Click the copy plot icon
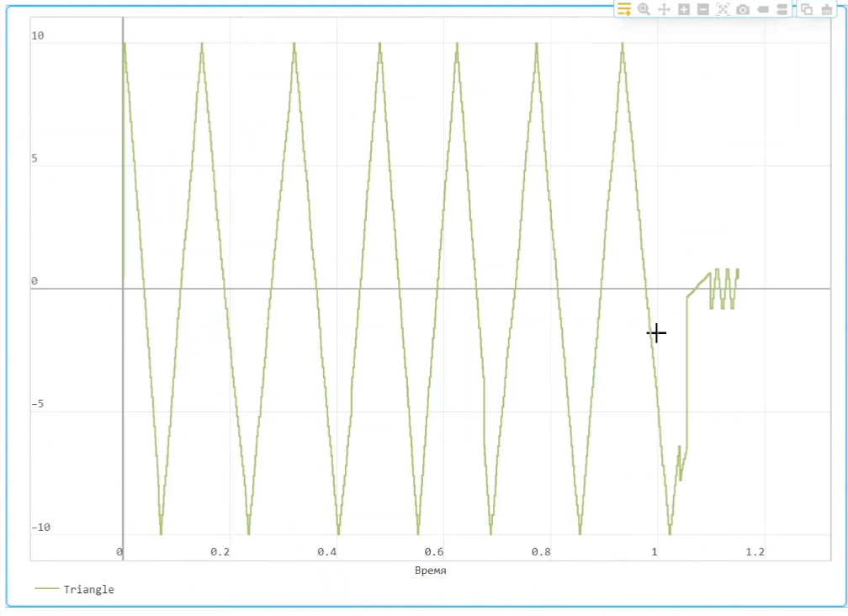 click(807, 9)
